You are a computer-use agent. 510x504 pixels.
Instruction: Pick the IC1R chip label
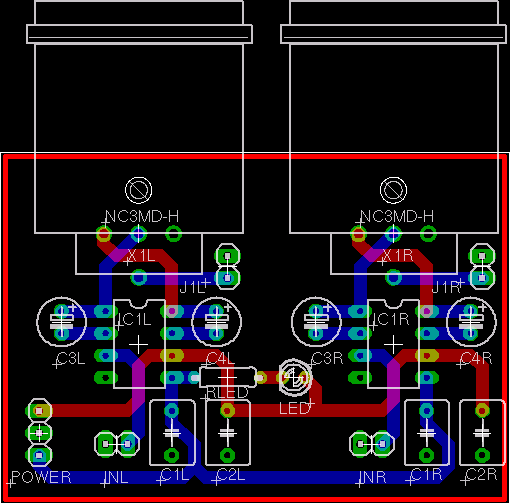click(392, 320)
